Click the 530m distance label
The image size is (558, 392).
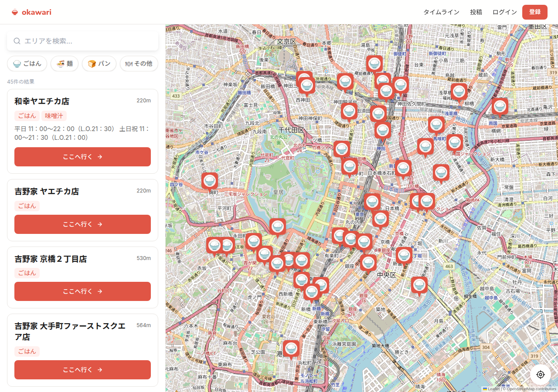pyautogui.click(x=144, y=258)
